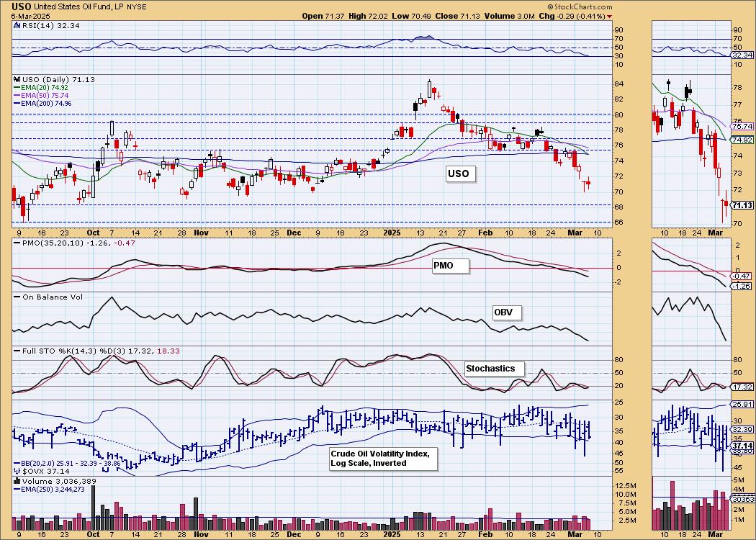
Task: Click the 74.92 EMA tag on zoom panel
Action: [742, 140]
